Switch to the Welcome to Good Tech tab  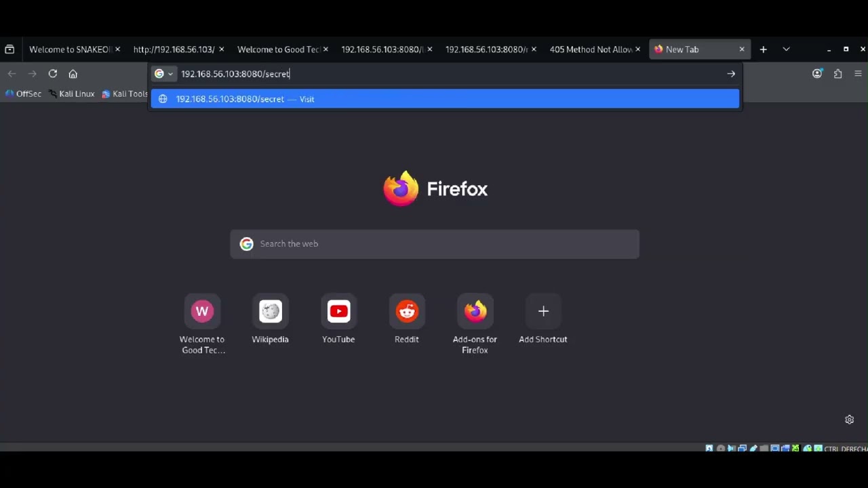pyautogui.click(x=278, y=49)
